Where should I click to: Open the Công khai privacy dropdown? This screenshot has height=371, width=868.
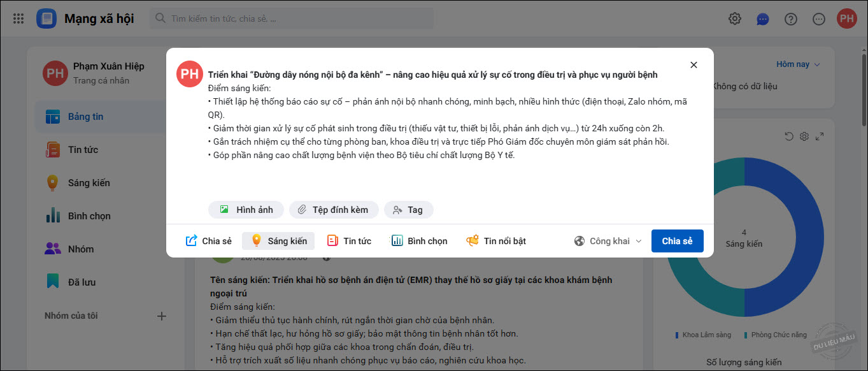[608, 241]
